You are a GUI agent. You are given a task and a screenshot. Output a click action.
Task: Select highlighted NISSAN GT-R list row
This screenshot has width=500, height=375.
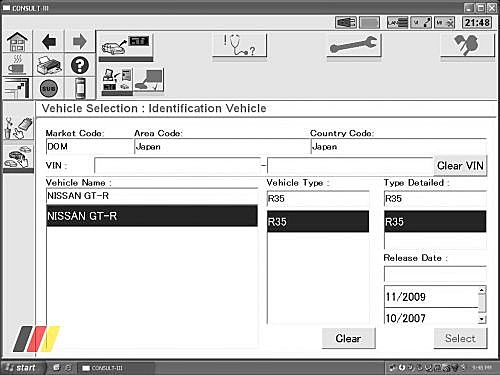point(152,216)
